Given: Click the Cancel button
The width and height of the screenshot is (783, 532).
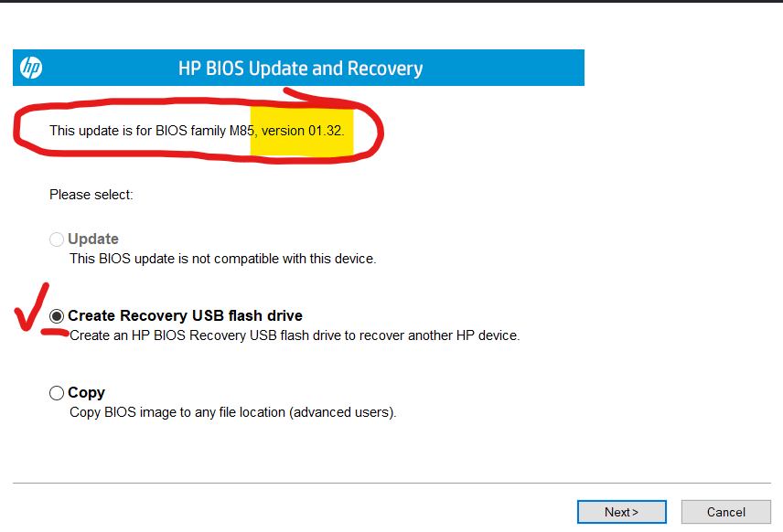Looking at the screenshot, I should 726,512.
